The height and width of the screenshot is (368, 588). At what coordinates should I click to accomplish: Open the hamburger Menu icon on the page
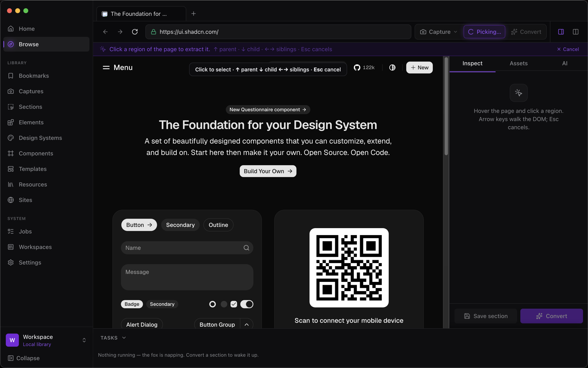tap(106, 68)
